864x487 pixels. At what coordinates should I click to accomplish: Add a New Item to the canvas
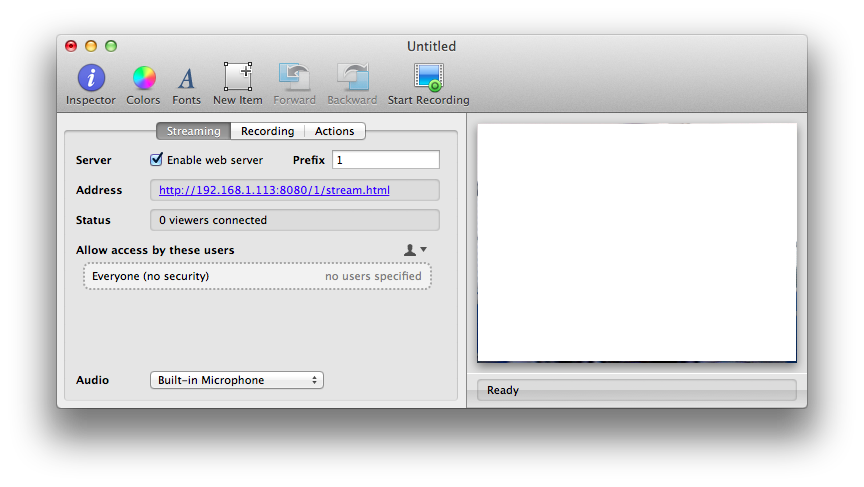[x=237, y=84]
